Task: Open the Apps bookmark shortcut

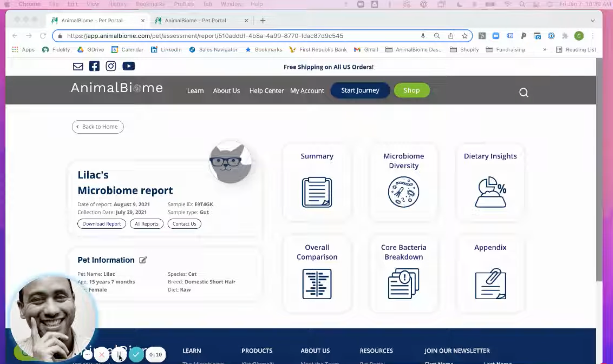Action: [x=24, y=50]
